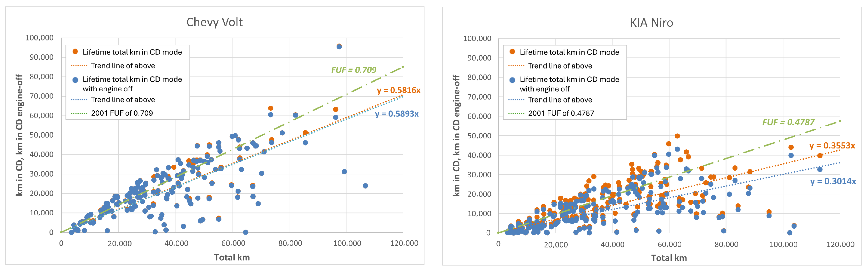
Task: Click x-axis tick "60,000" in KIA Niro chart
Action: [x=670, y=244]
